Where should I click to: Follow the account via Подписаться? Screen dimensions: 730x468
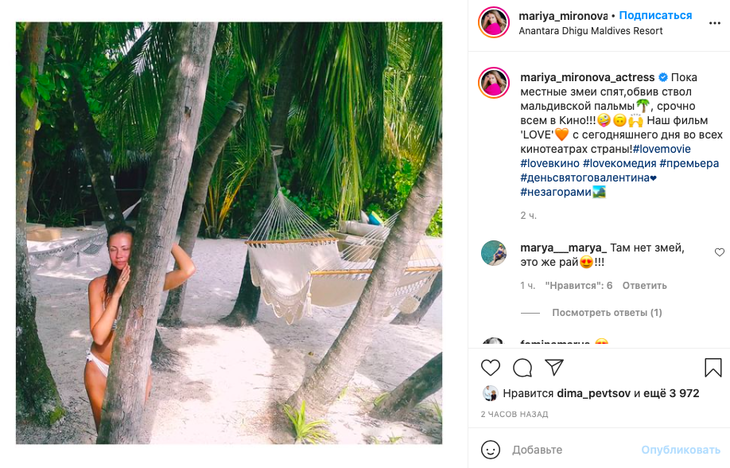pyautogui.click(x=655, y=15)
